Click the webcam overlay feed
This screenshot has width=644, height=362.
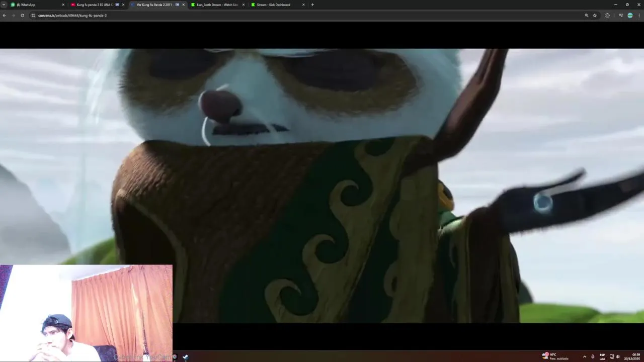tap(86, 313)
